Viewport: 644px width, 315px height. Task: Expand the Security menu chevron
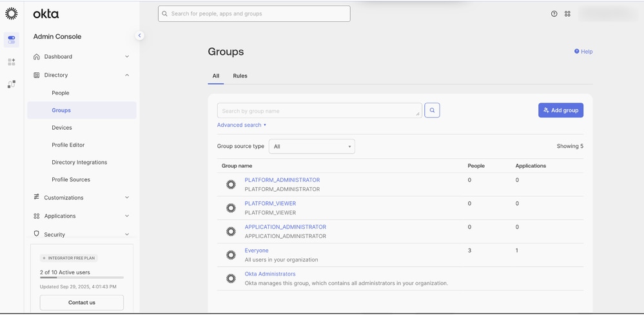(x=127, y=234)
